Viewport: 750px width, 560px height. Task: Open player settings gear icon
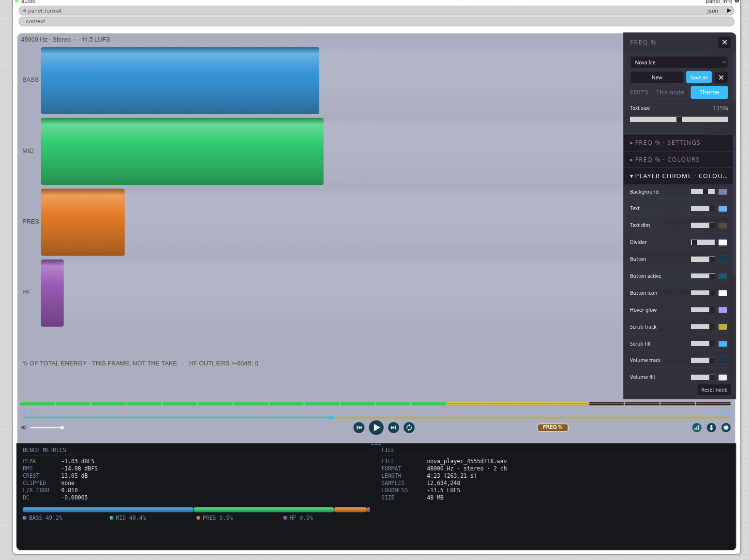tap(726, 427)
